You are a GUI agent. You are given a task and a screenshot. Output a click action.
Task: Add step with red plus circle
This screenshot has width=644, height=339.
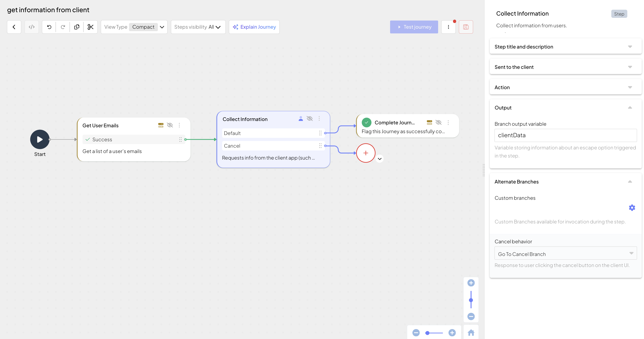pos(366,153)
